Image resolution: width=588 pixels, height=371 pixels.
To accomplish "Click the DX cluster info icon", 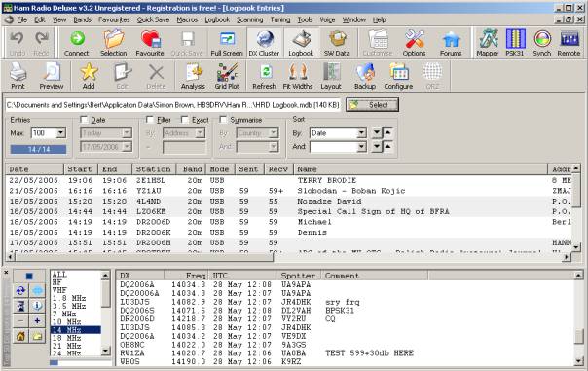I will point(37,306).
